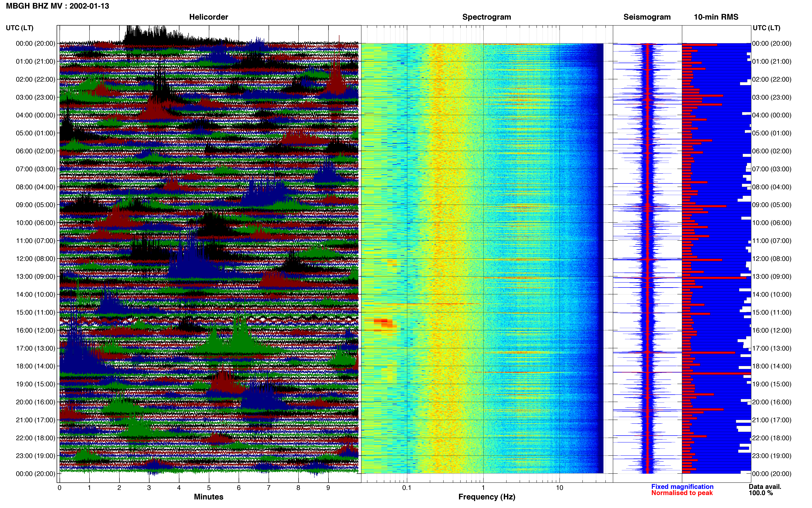812x508 pixels.
Task: Click the long red RMS bar at 13:00
Action: pos(714,278)
